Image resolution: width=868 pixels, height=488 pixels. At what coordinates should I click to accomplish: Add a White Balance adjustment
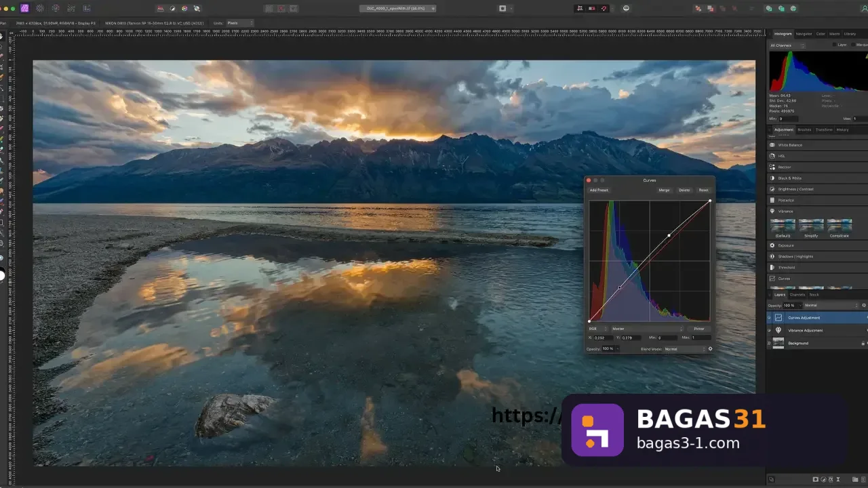(816, 145)
